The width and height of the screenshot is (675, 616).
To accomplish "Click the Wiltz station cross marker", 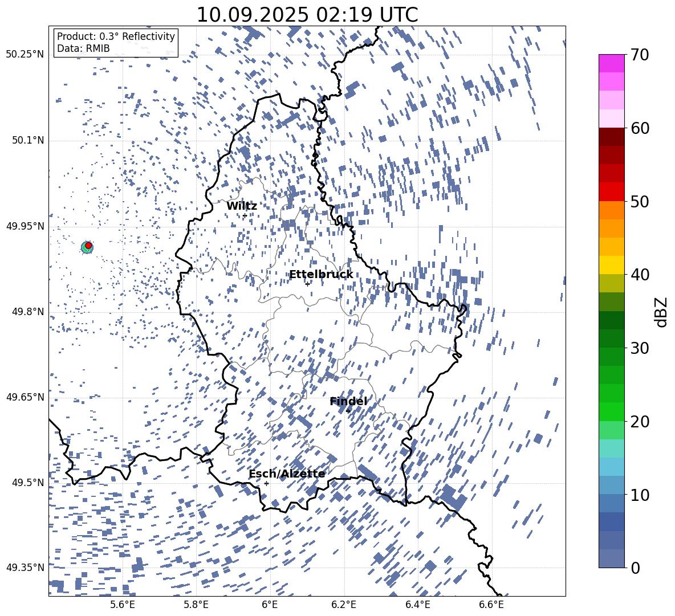I will [245, 215].
